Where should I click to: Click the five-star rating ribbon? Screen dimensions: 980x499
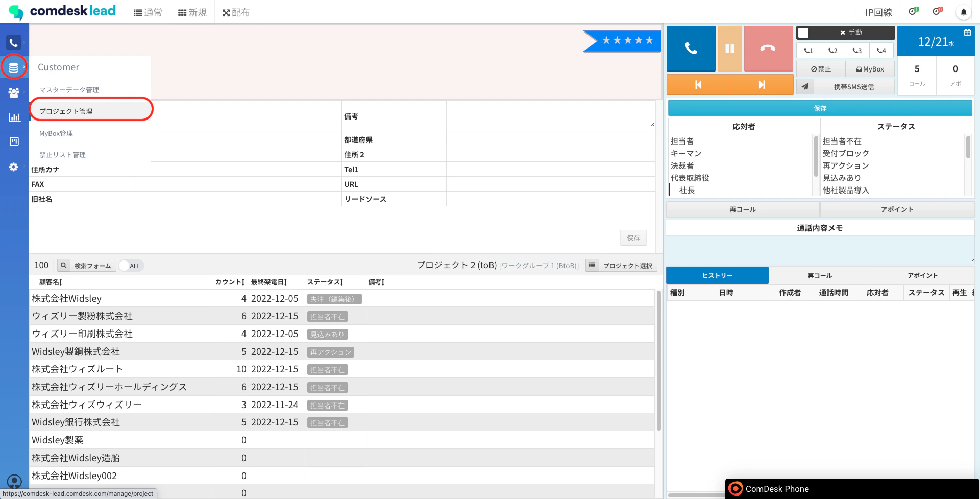(x=622, y=41)
